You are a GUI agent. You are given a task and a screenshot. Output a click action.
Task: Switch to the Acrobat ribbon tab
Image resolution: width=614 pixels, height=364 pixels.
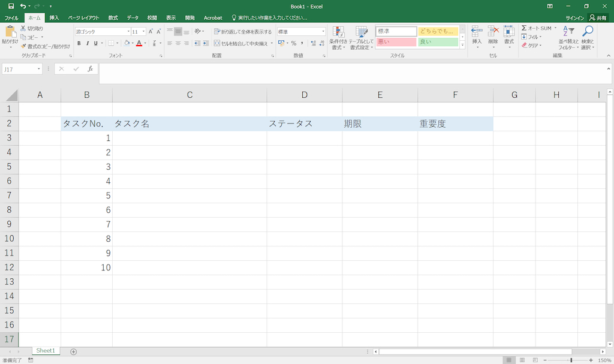click(213, 17)
